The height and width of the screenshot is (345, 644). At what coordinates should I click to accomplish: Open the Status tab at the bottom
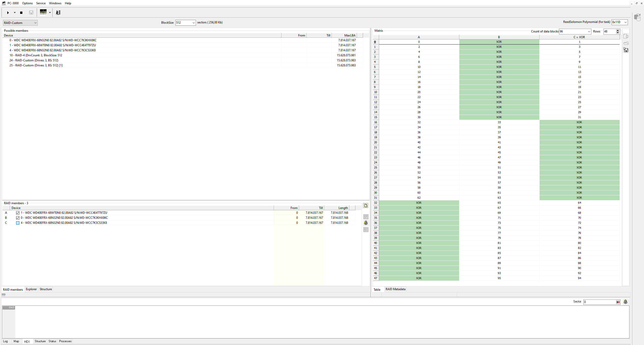pyautogui.click(x=52, y=341)
